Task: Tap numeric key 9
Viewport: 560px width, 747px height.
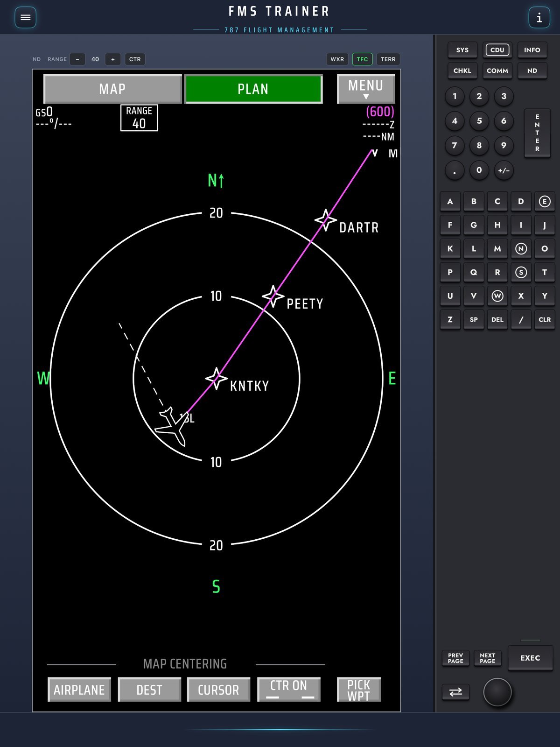Action: [504, 145]
